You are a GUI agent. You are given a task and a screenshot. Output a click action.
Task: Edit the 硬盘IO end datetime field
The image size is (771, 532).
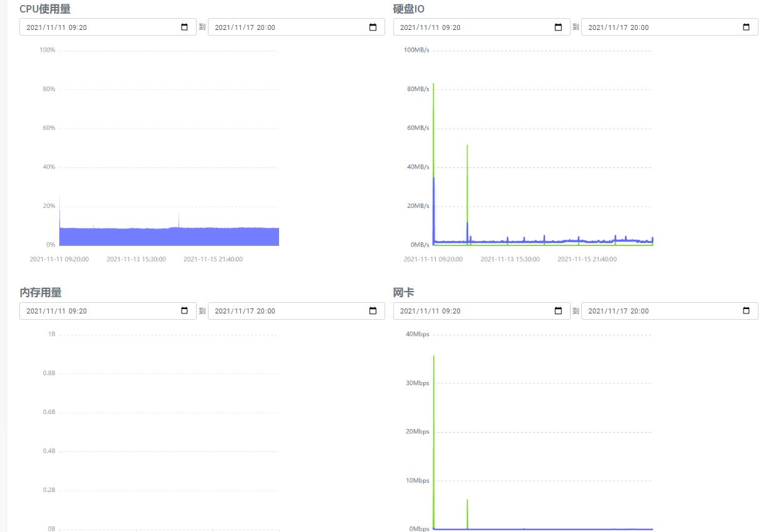click(670, 27)
